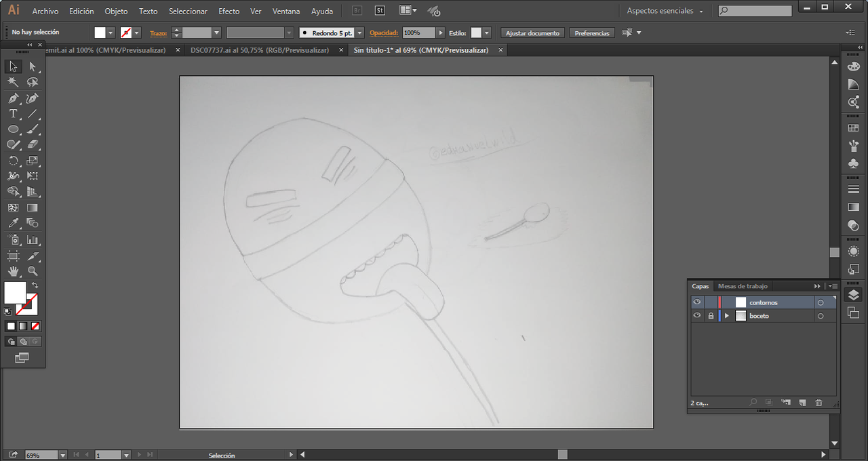Create a new layer in Capas panel
This screenshot has width=868, height=461.
click(802, 402)
